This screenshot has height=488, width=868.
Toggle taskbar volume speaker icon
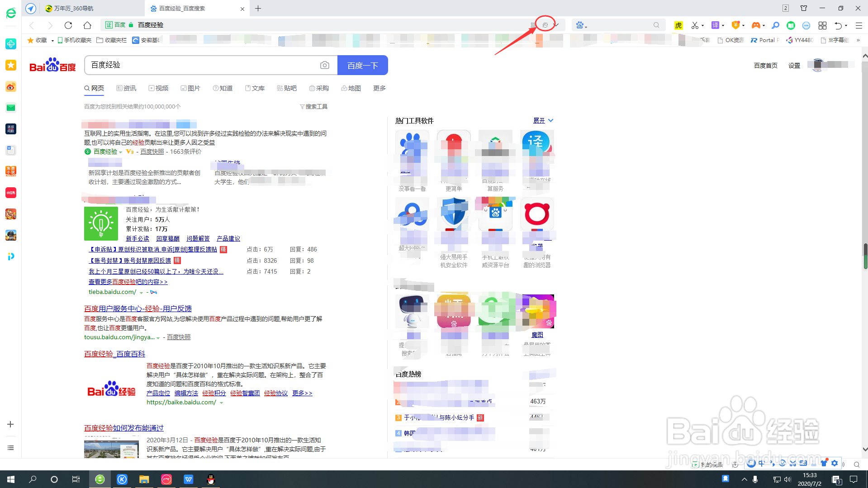click(787, 479)
